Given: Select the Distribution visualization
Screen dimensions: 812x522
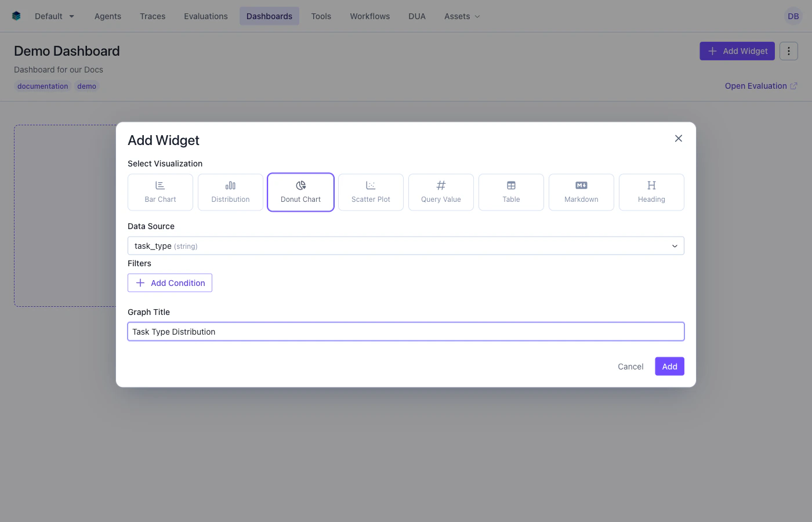Looking at the screenshot, I should point(230,192).
